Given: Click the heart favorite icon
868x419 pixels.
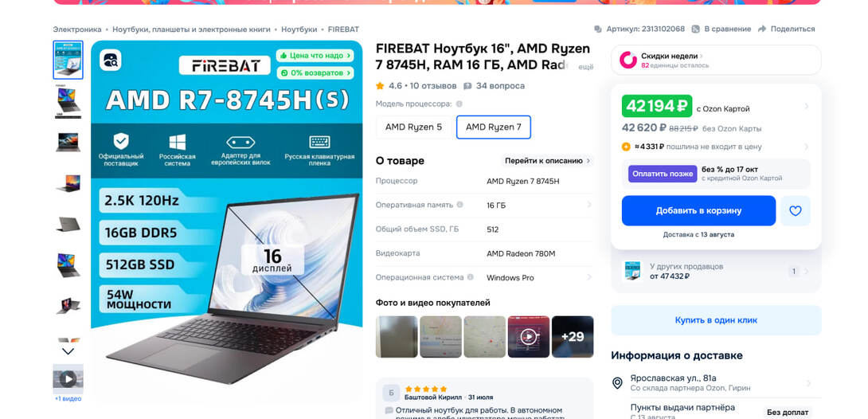Looking at the screenshot, I should [x=795, y=211].
